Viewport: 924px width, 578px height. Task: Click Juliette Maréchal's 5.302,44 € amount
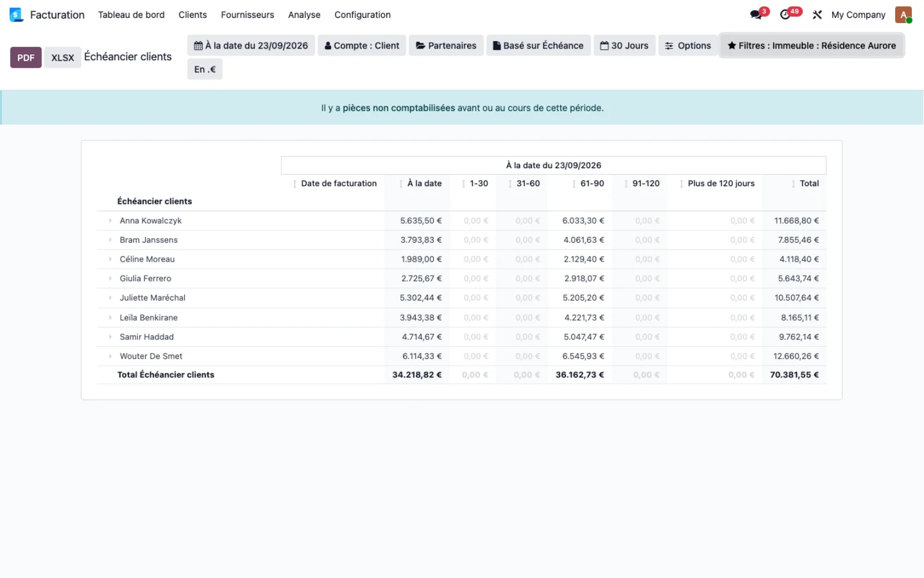click(421, 298)
